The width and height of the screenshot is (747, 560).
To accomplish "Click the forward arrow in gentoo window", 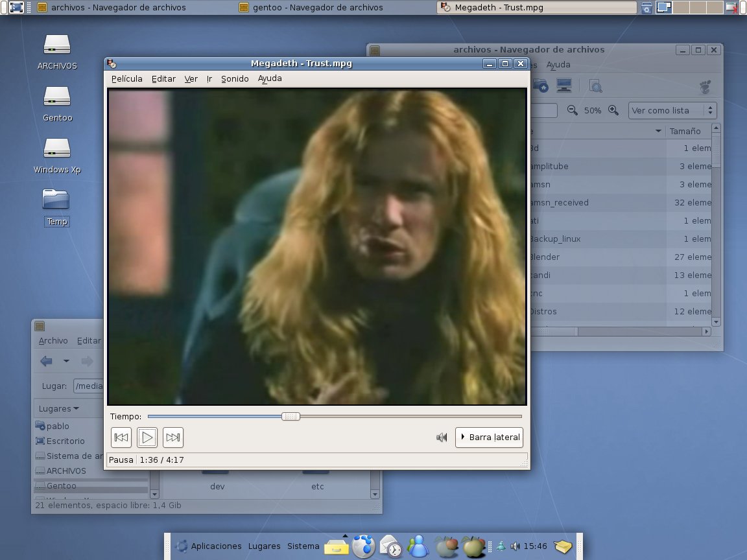I will coord(87,361).
